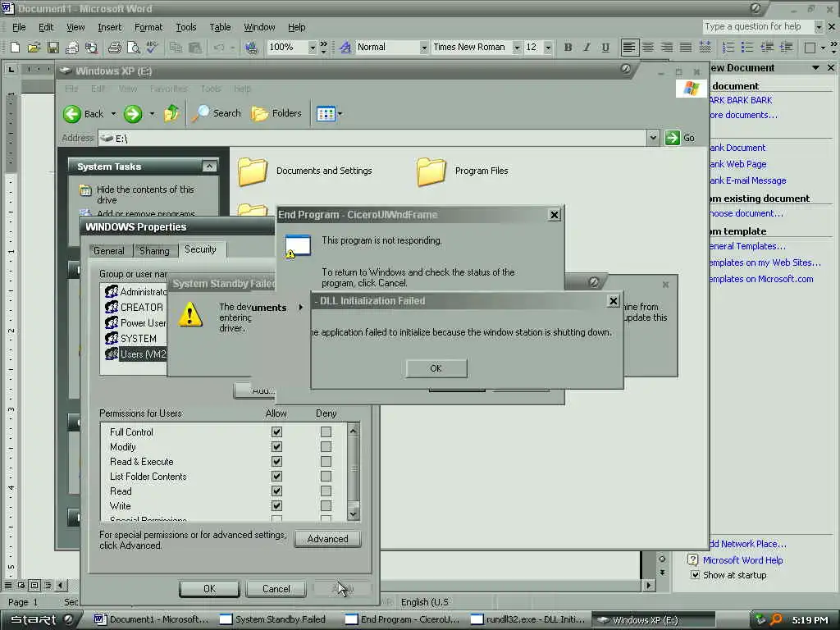The height and width of the screenshot is (630, 840).
Task: Toggle Underline formatting in Word
Action: pos(605,48)
